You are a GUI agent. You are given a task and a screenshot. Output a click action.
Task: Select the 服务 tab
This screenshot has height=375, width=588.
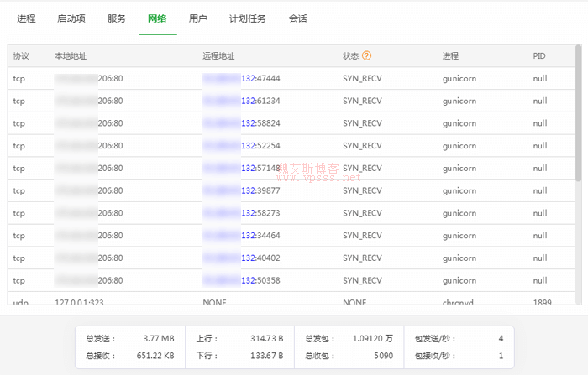(x=117, y=18)
